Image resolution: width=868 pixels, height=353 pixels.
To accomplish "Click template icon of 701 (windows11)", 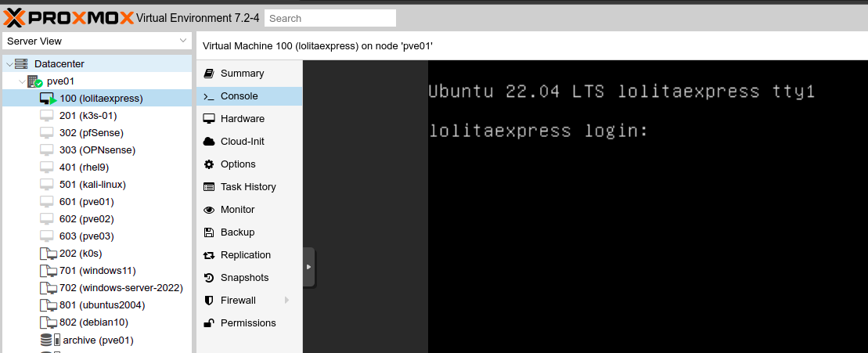I will [x=49, y=271].
